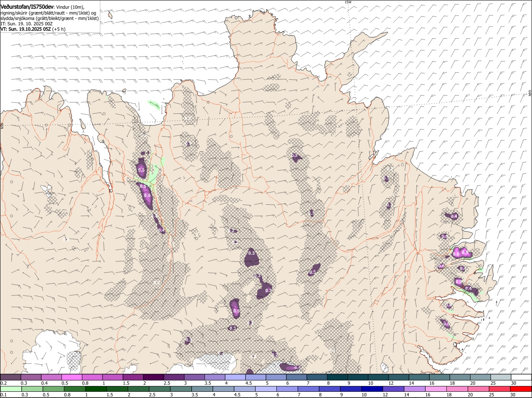Select upper legend swatch for 12 mm

pyautogui.click(x=399, y=377)
